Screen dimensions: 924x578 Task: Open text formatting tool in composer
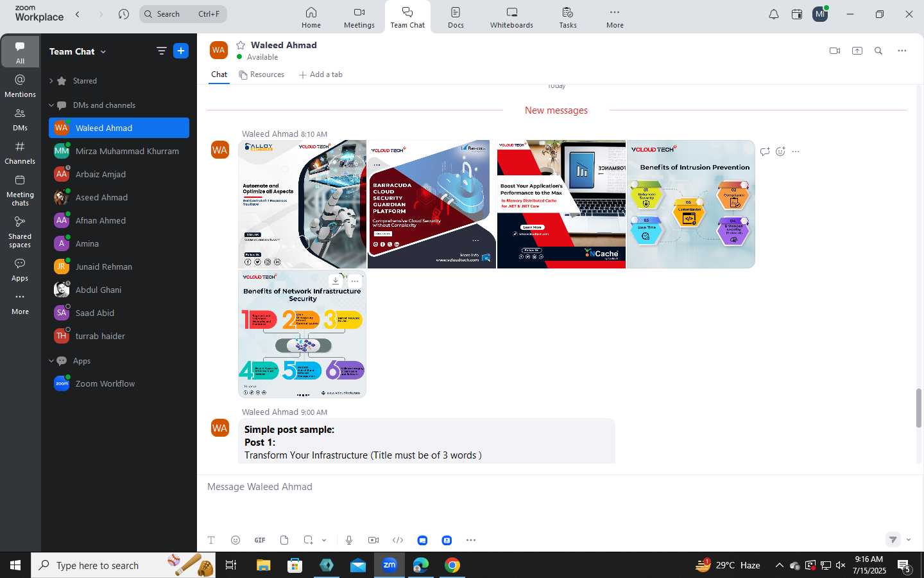211,540
